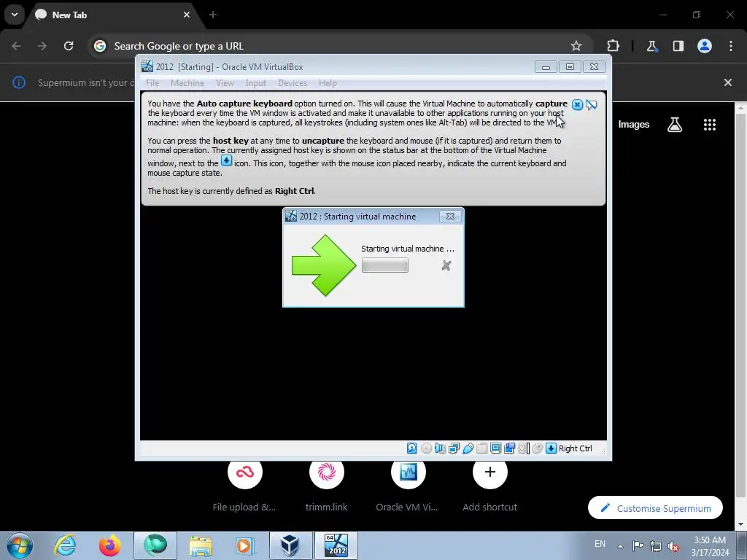747x560 pixels.
Task: Click the starting virtual machine progress bar
Action: [x=385, y=265]
